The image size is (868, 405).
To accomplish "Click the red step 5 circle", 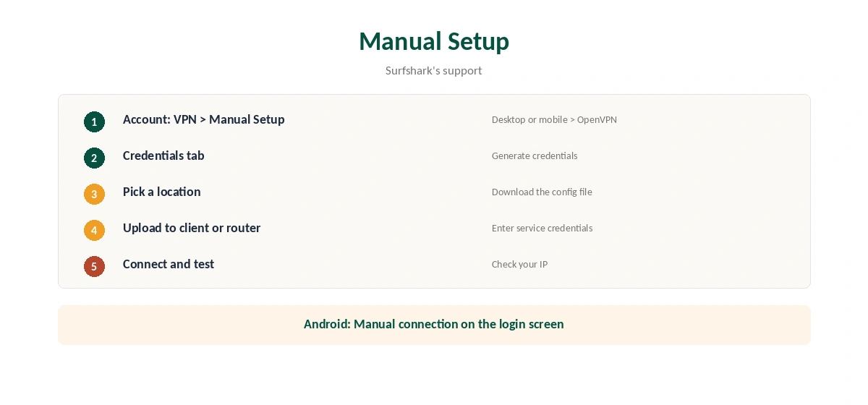I will pyautogui.click(x=94, y=266).
